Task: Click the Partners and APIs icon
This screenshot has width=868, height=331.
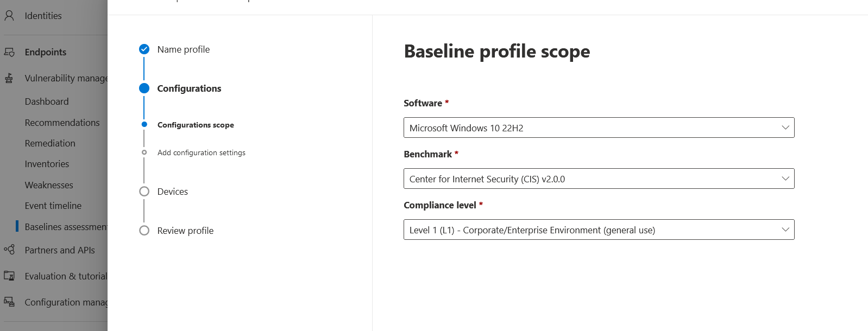Action: (x=9, y=250)
